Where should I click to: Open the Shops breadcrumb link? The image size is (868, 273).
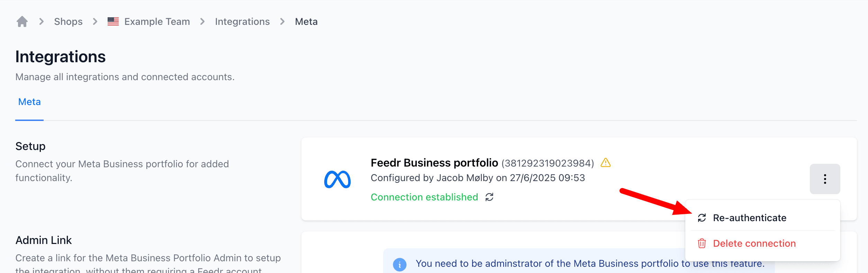68,21
